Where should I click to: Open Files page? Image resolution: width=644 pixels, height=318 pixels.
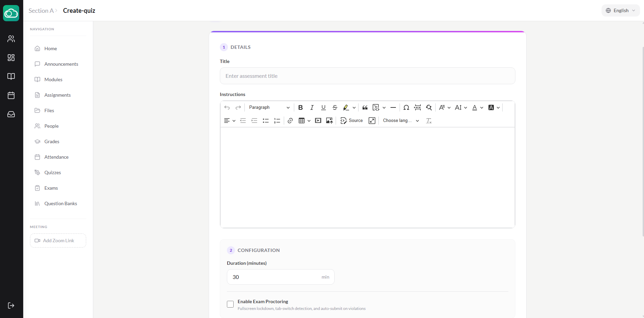[x=58, y=110]
